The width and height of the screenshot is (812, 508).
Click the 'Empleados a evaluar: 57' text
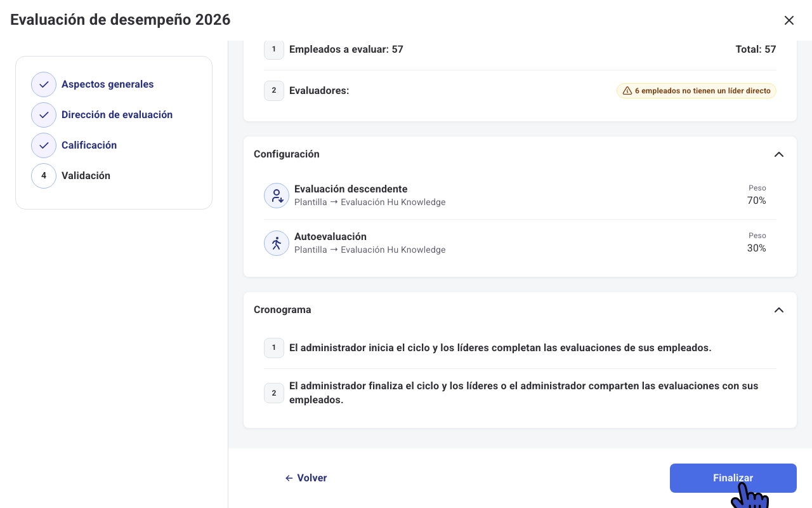point(346,50)
